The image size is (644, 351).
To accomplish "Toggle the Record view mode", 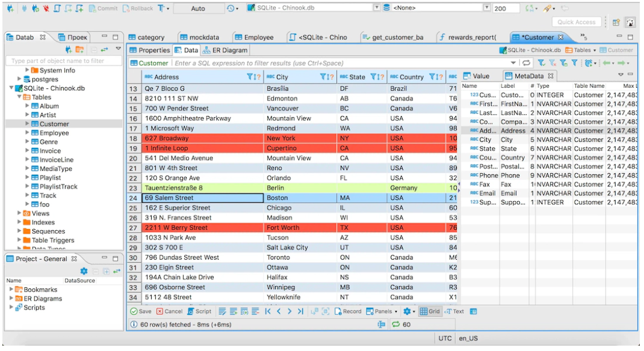I will pos(348,312).
